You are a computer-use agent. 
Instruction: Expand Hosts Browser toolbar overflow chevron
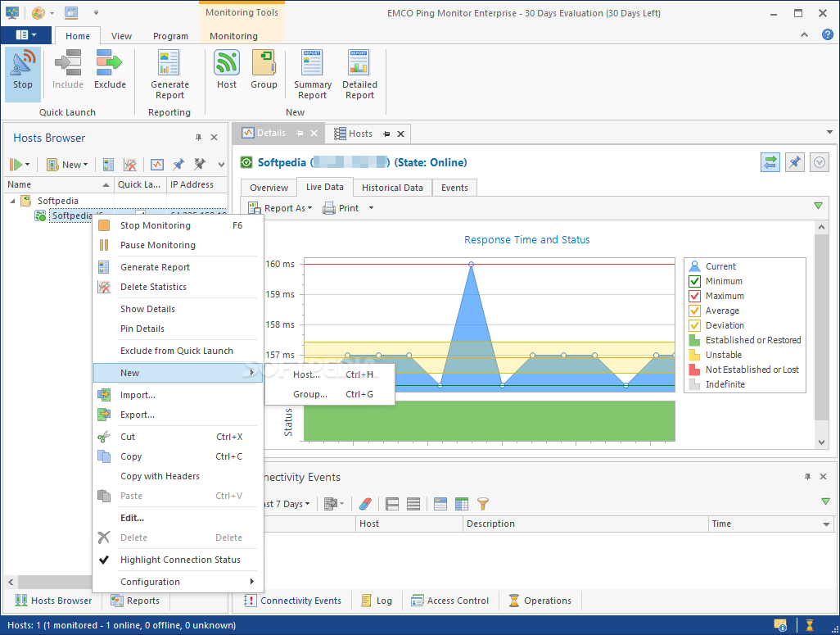[x=221, y=165]
